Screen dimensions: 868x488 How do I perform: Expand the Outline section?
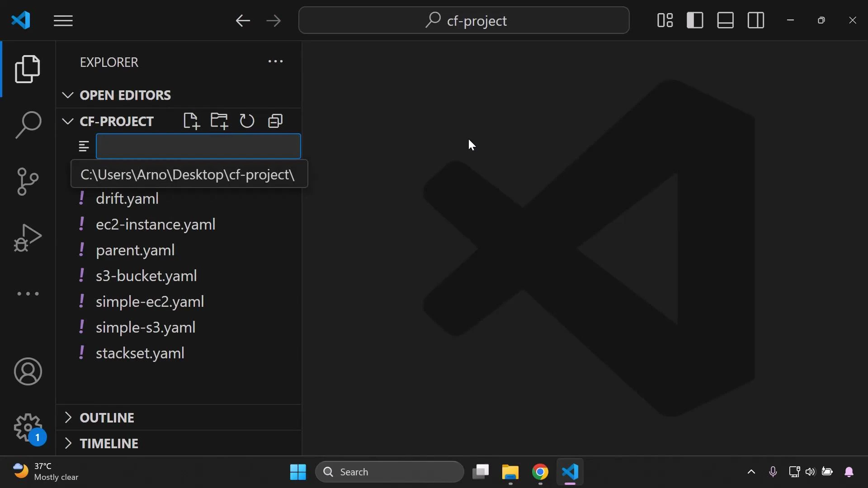click(68, 418)
